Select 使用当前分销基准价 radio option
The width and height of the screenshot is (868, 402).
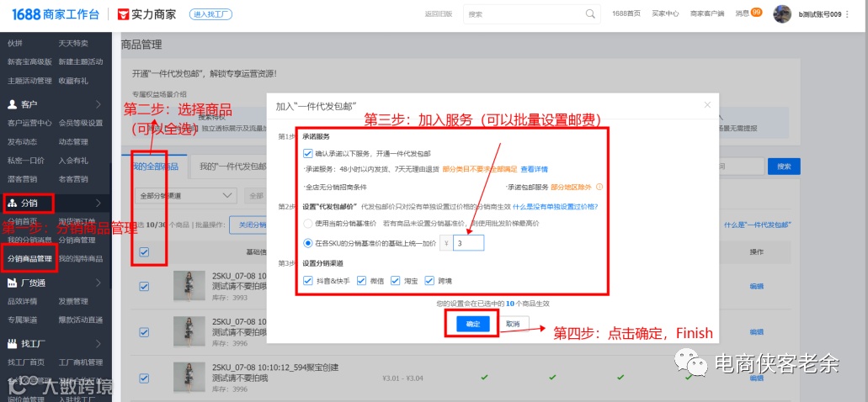(308, 224)
